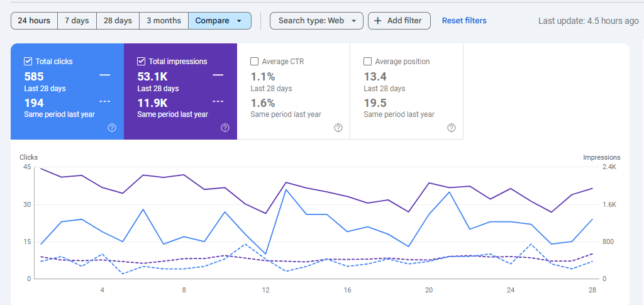This screenshot has width=644, height=305.
Task: Click the Reset filters link
Action: tap(464, 21)
